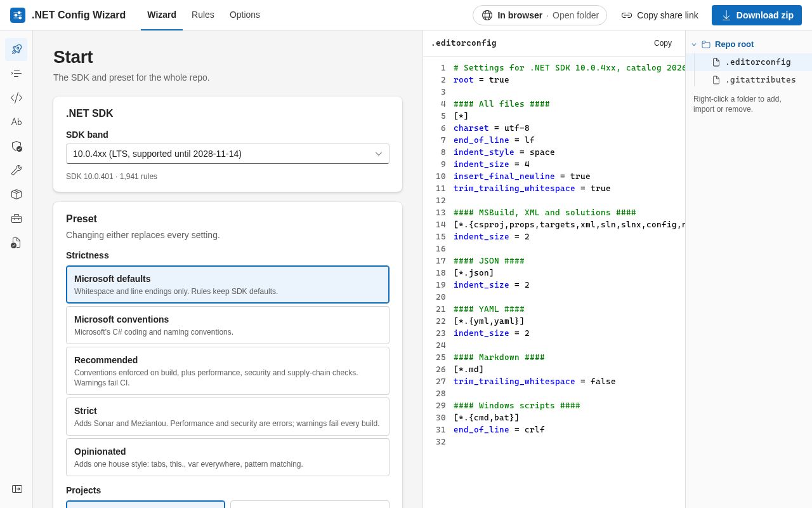Click the 'root = true' line in editor
The width and height of the screenshot is (812, 508).
click(481, 80)
